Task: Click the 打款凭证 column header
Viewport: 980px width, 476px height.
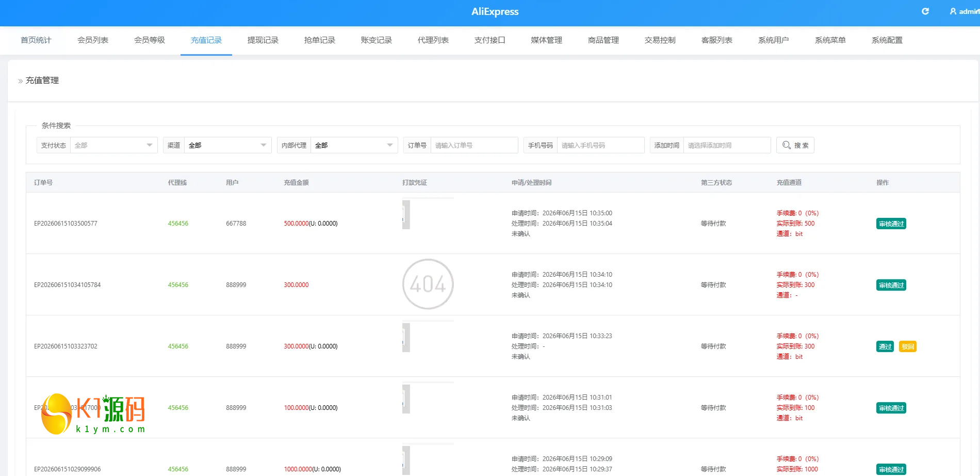Action: pos(415,183)
